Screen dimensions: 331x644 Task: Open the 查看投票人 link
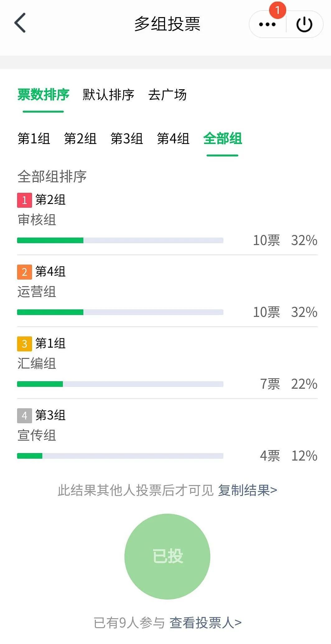click(x=205, y=623)
